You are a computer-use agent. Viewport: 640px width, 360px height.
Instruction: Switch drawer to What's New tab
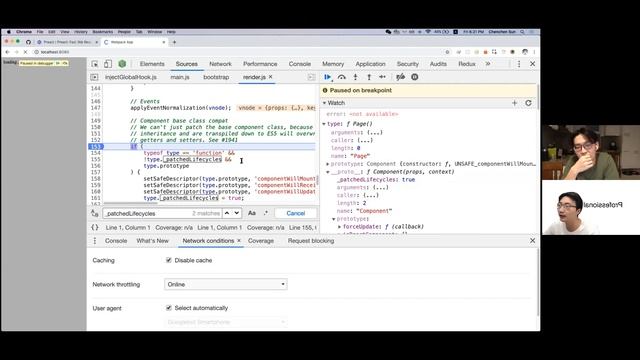[x=152, y=241]
